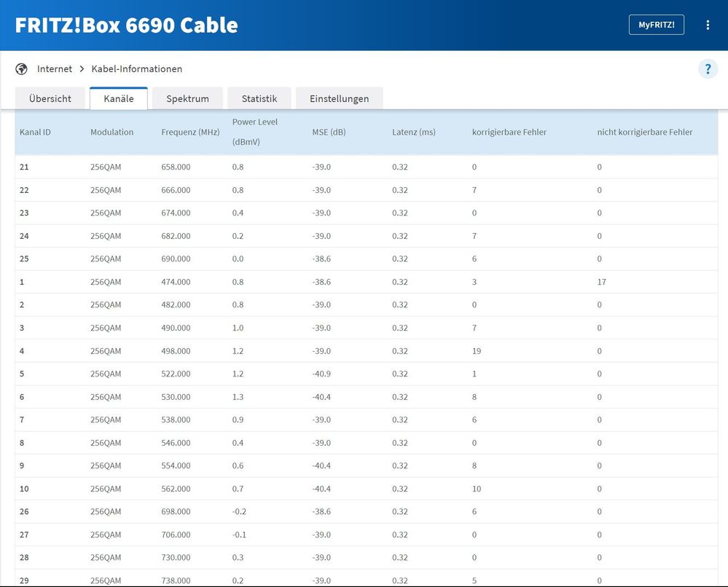
Task: Click the question mark help icon
Action: [x=708, y=69]
